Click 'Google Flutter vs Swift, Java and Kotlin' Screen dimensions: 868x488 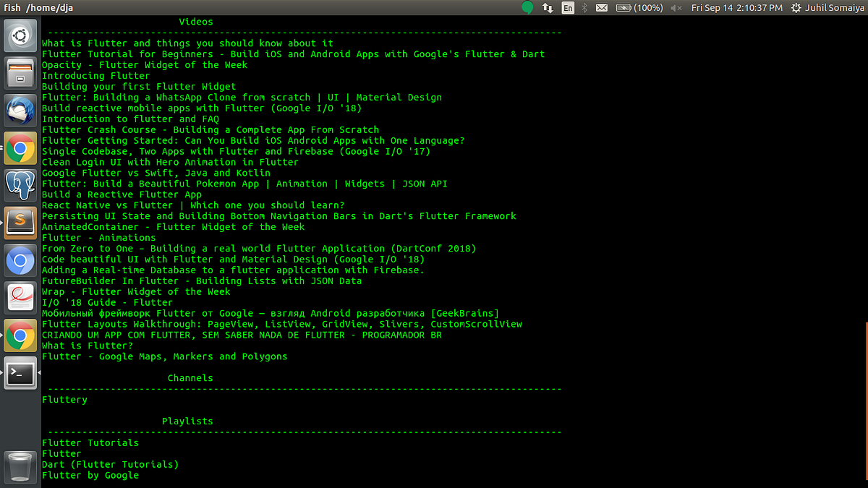click(156, 173)
